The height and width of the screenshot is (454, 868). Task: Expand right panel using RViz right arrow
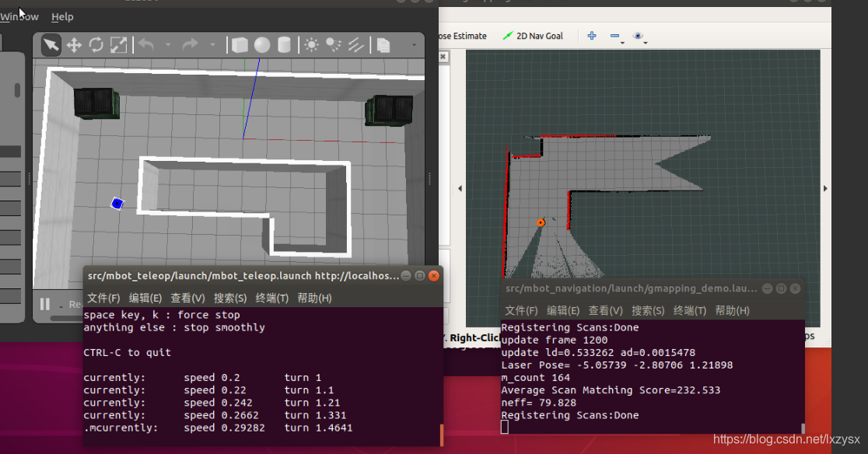tap(825, 189)
